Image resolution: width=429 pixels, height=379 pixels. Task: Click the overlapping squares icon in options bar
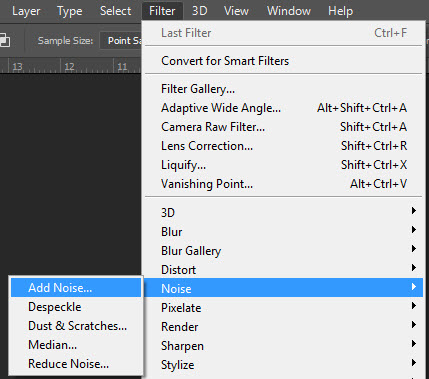point(5,40)
